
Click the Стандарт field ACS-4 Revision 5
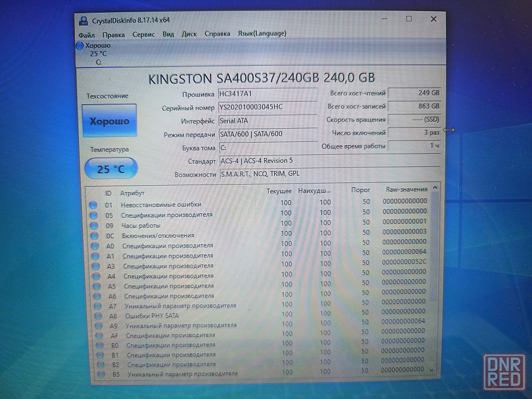(x=330, y=161)
